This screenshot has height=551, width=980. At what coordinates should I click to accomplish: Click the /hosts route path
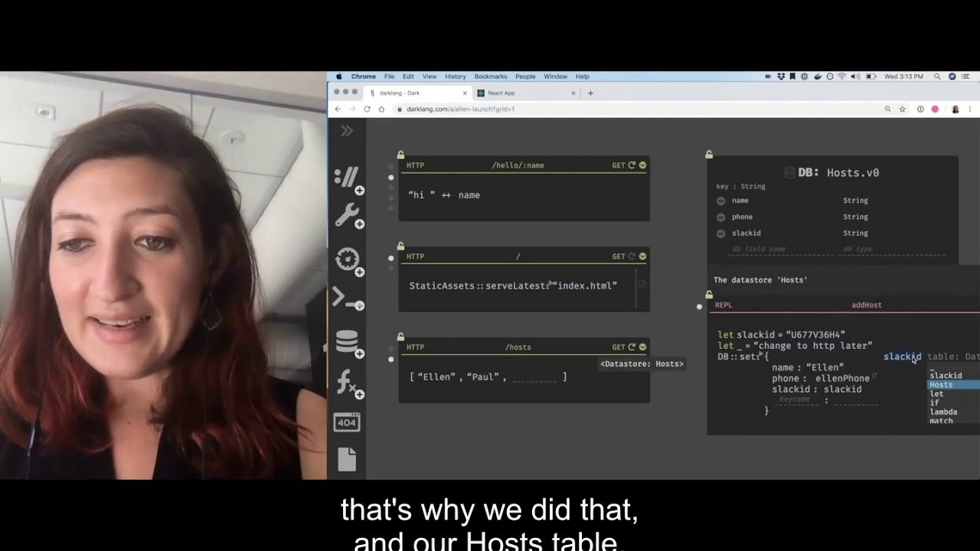click(x=518, y=347)
